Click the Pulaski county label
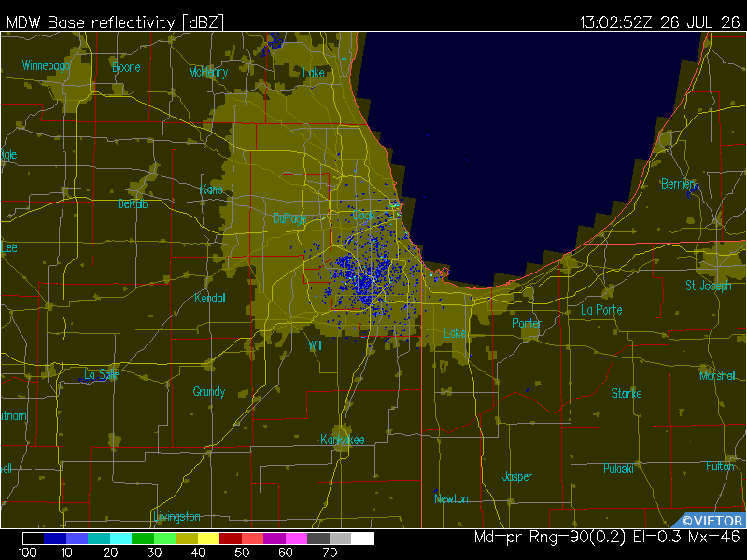The height and width of the screenshot is (560, 747). pyautogui.click(x=618, y=469)
